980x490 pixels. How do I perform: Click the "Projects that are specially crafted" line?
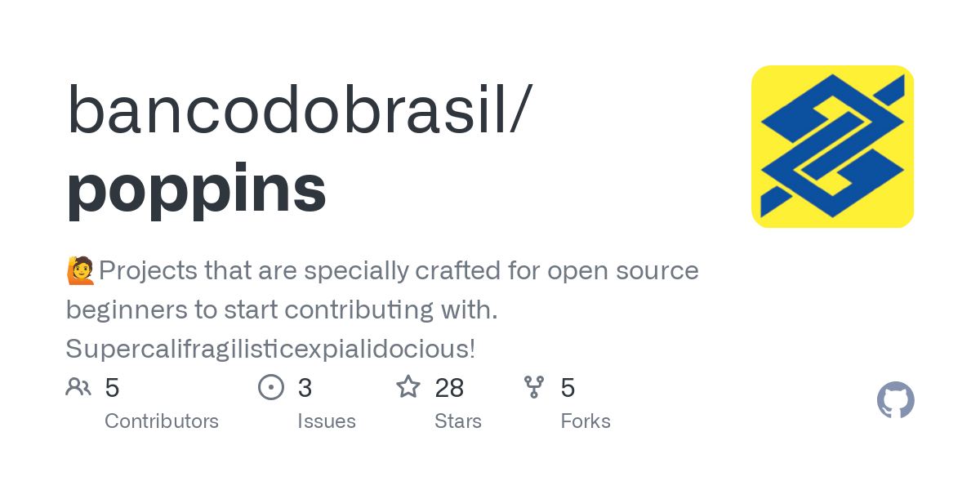(x=399, y=270)
